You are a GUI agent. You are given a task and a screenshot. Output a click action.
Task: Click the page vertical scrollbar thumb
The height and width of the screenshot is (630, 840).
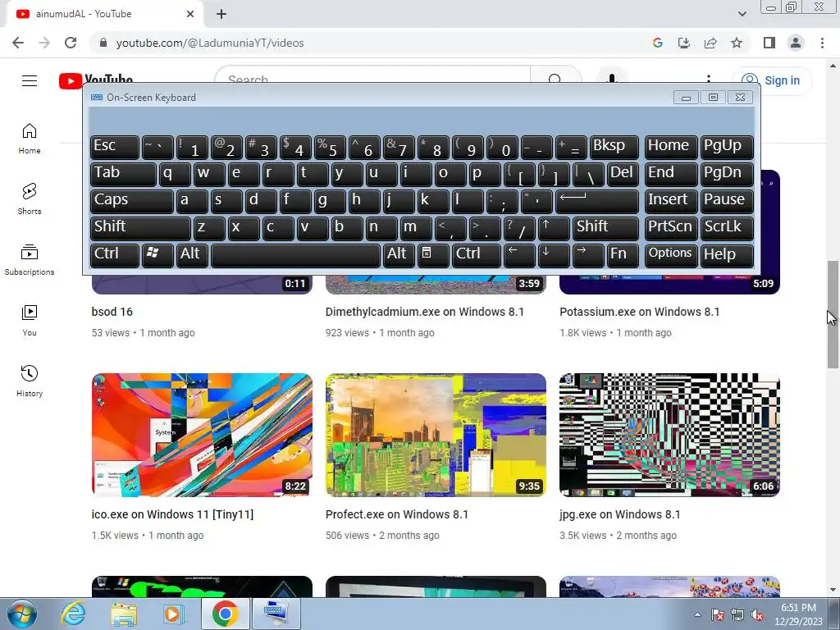(833, 314)
